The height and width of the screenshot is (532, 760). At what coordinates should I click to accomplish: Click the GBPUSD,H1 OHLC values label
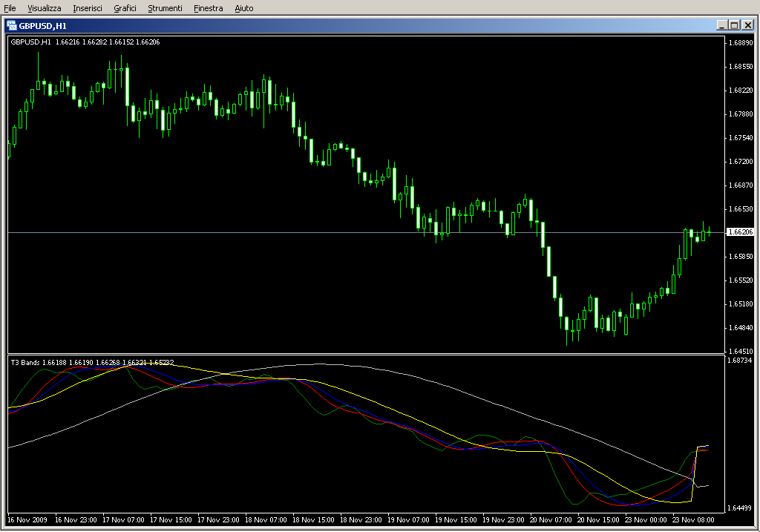pos(85,42)
